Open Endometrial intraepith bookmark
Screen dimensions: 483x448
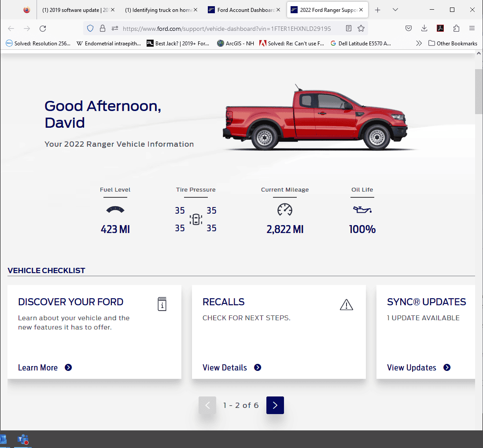tap(109, 44)
